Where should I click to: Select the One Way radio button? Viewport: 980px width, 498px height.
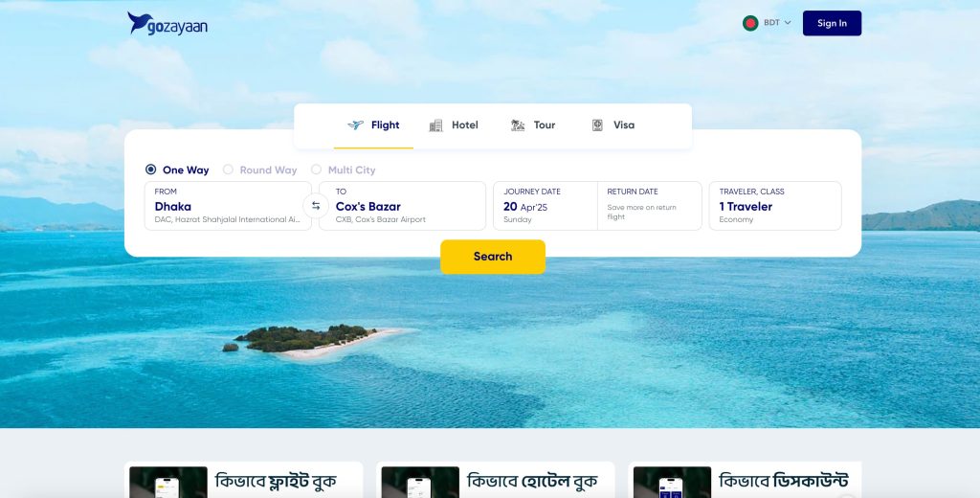coord(150,170)
